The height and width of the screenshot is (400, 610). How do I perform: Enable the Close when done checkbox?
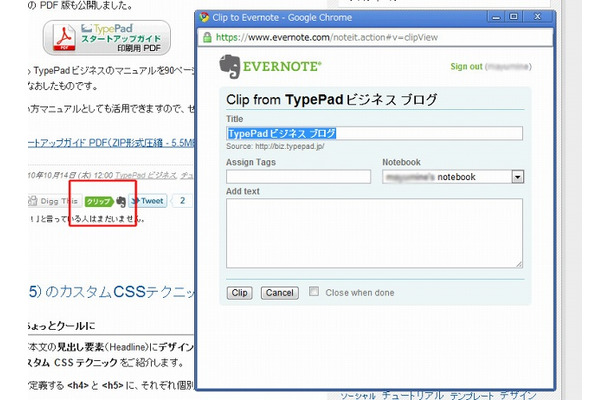[314, 291]
